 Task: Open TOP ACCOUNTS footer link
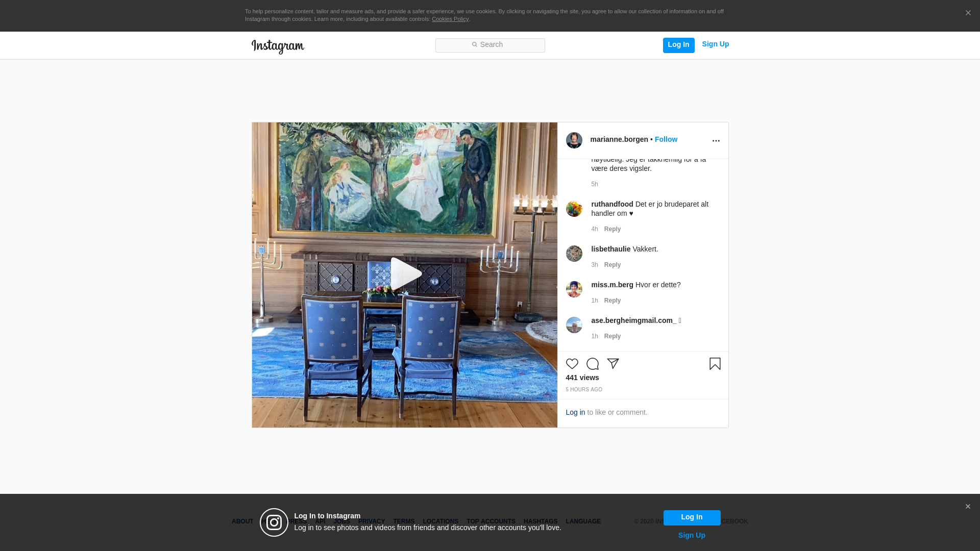tap(491, 521)
